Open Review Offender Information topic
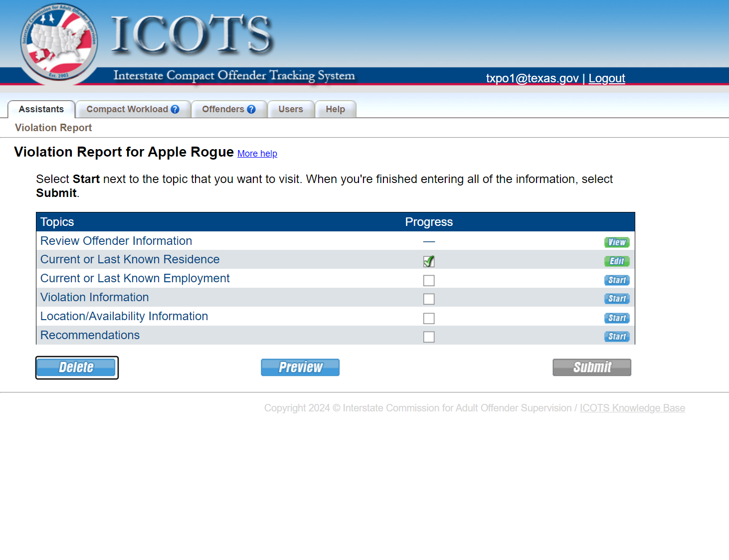This screenshot has width=729, height=560. pyautogui.click(x=116, y=241)
